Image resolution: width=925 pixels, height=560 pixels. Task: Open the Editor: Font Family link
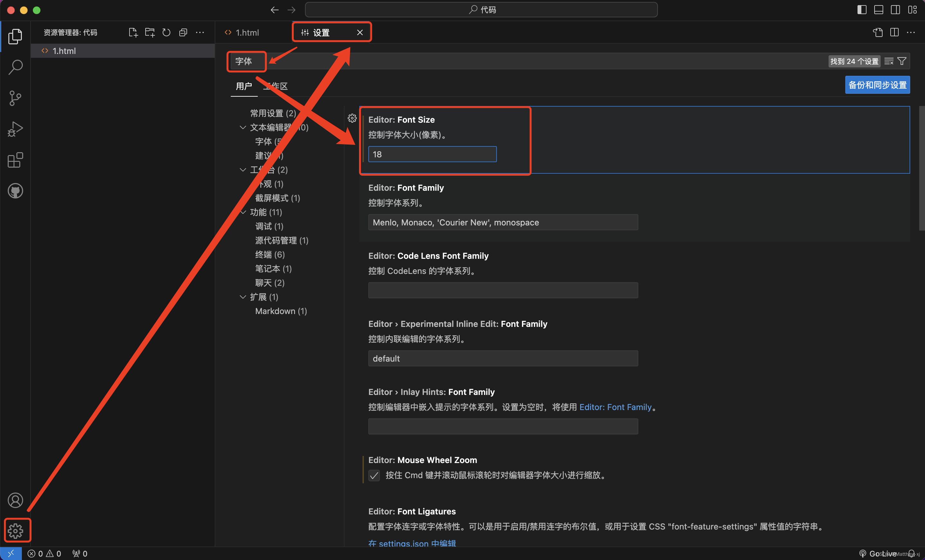[615, 407]
